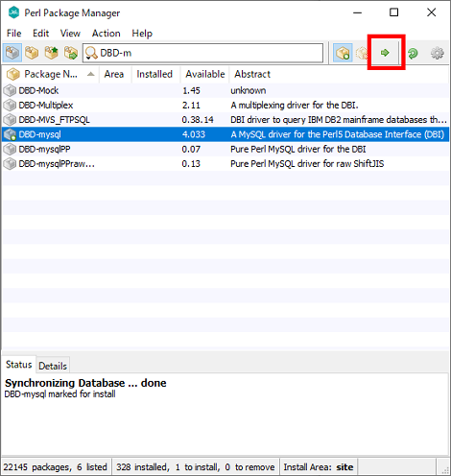This screenshot has width=451, height=476.
Task: Maximize the Perl Package Manager window
Action: 394,12
